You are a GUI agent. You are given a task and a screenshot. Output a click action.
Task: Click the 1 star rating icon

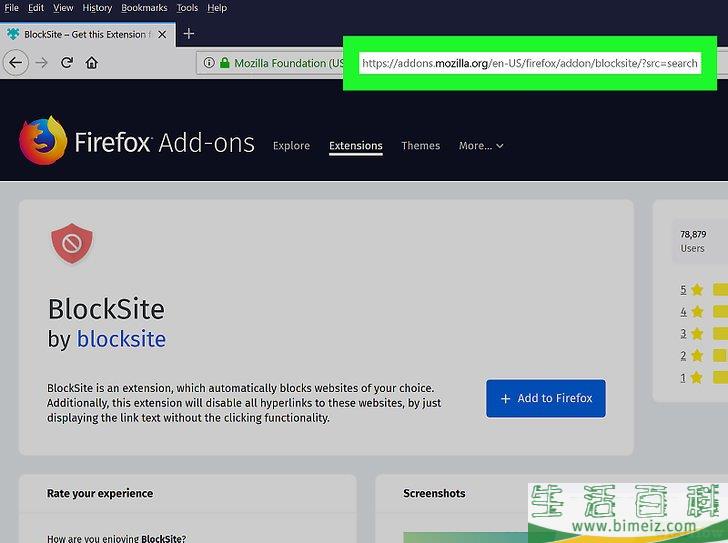coord(696,378)
